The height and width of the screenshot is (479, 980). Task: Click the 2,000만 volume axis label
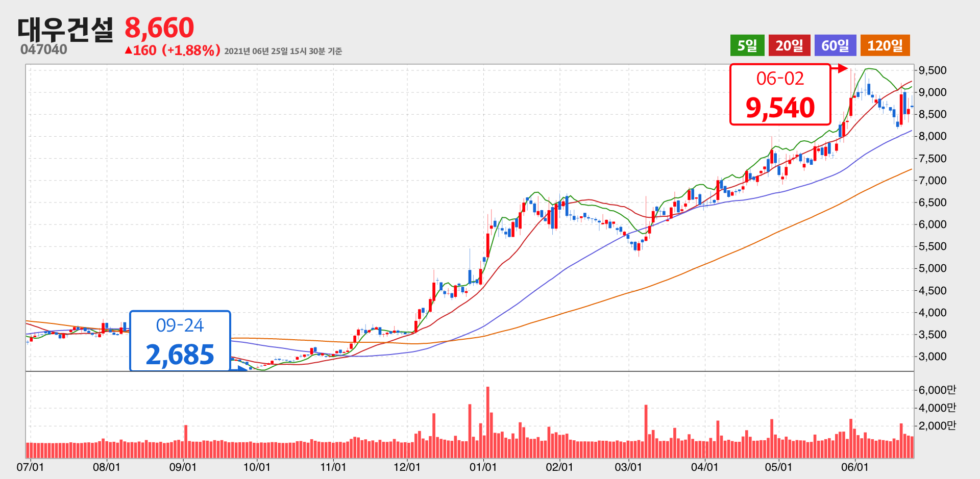point(937,426)
